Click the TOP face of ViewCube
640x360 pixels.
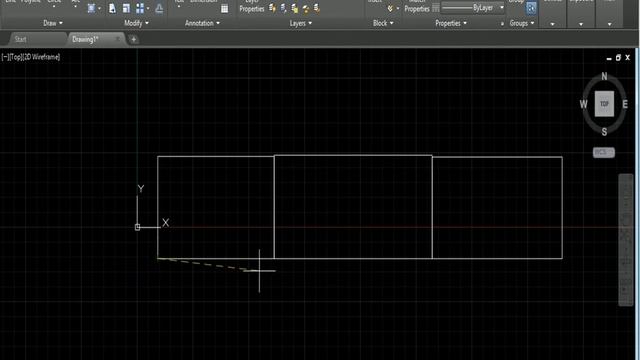(604, 104)
